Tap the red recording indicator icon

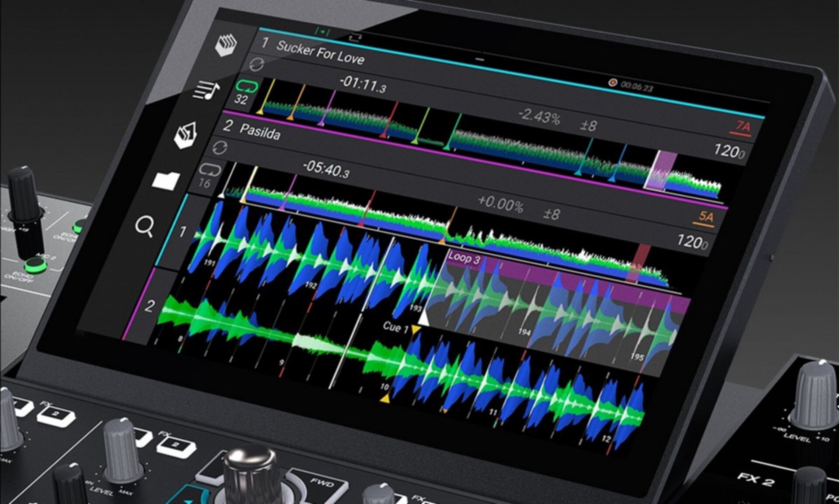[x=612, y=82]
